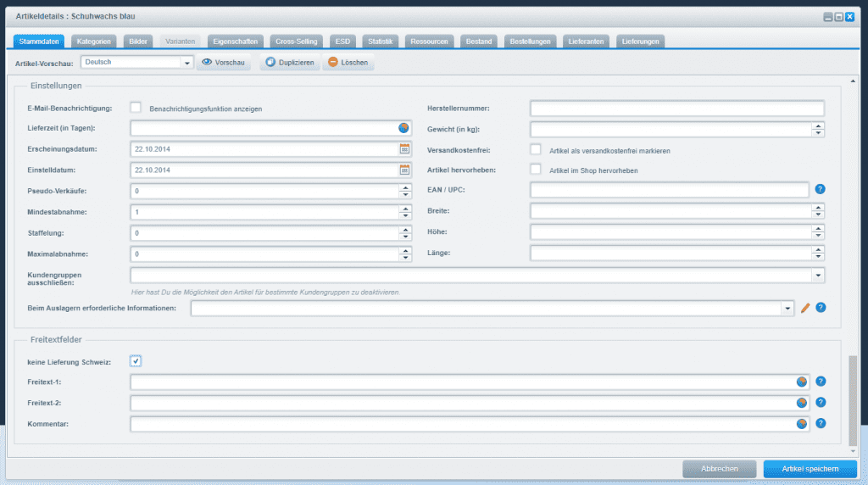This screenshot has width=868, height=485.
Task: Click the help icon next to EAN / UPC
Action: (820, 189)
